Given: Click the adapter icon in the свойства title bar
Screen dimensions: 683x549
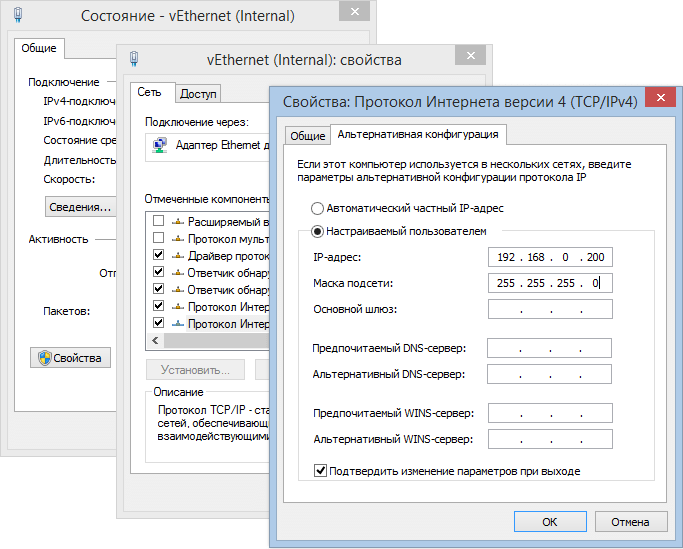Looking at the screenshot, I should 134,58.
